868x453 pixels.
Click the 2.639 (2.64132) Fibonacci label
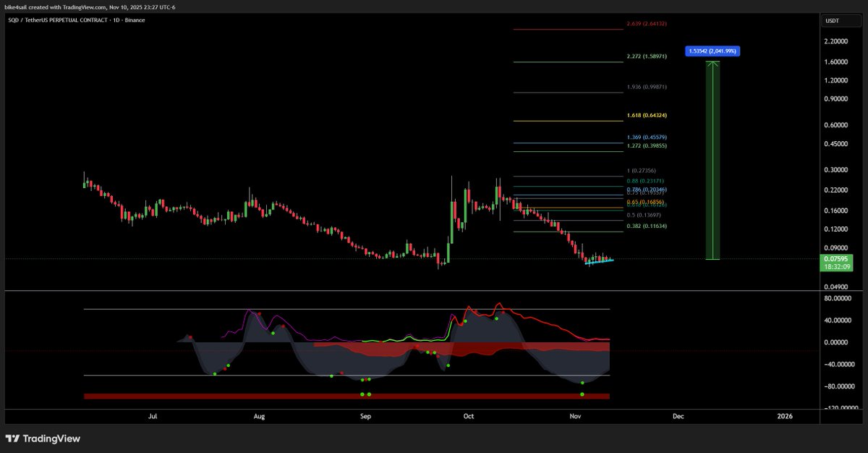pyautogui.click(x=647, y=24)
